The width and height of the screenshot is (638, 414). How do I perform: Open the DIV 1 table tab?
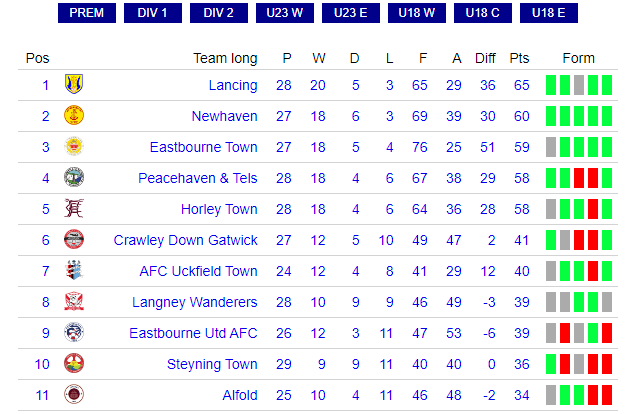[x=153, y=13]
